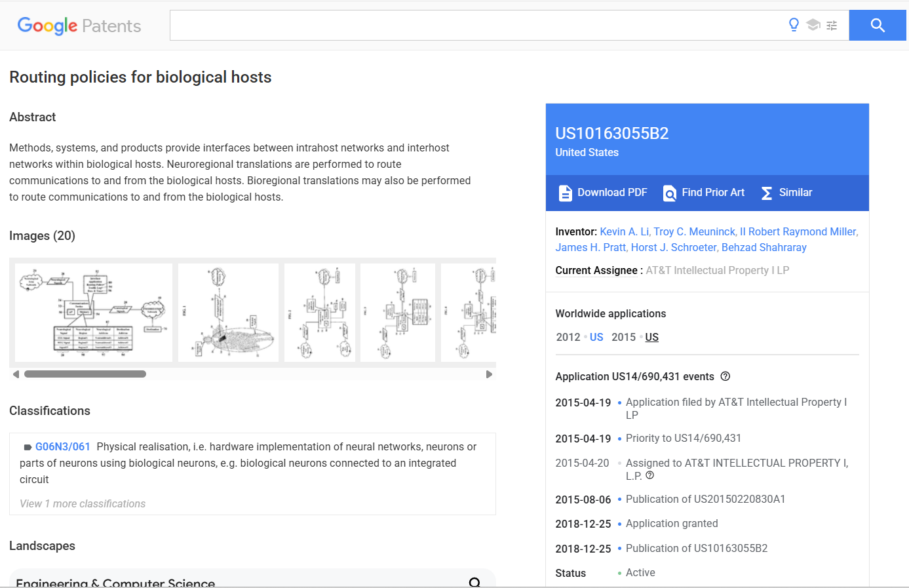Open first patent image thumbnail
The height and width of the screenshot is (588, 909).
[x=94, y=313]
